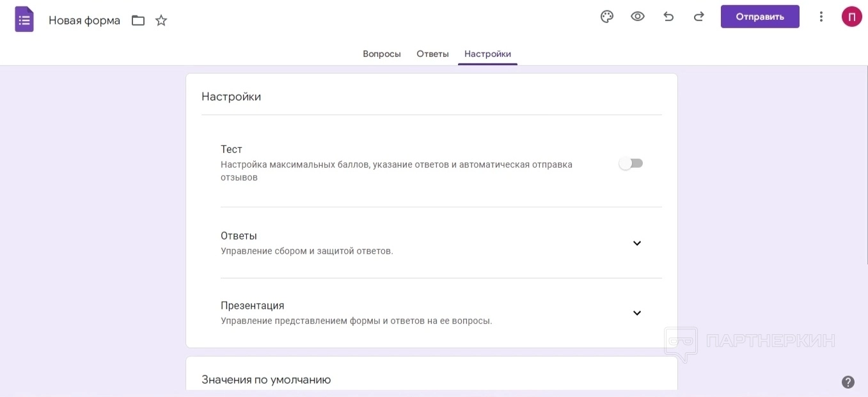Image resolution: width=868 pixels, height=397 pixels.
Task: Click the Google Forms home icon
Action: click(24, 19)
